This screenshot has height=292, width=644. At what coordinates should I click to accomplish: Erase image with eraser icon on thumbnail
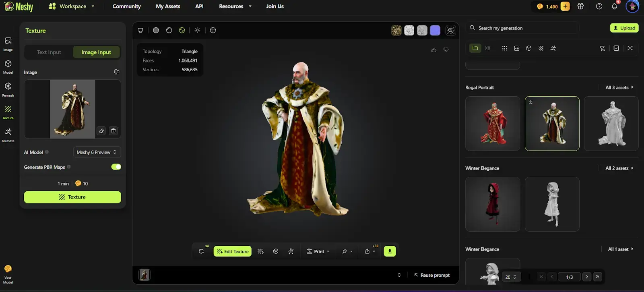tap(101, 131)
